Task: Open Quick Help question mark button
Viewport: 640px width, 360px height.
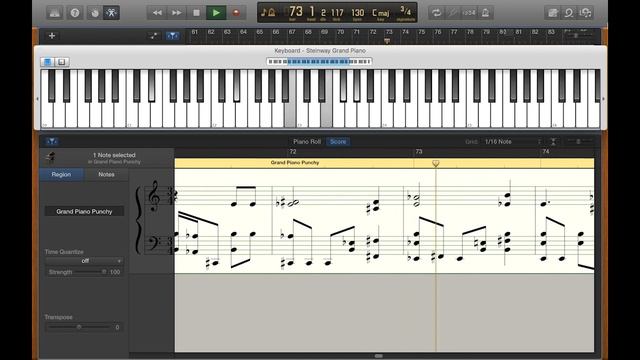Action: click(x=75, y=13)
